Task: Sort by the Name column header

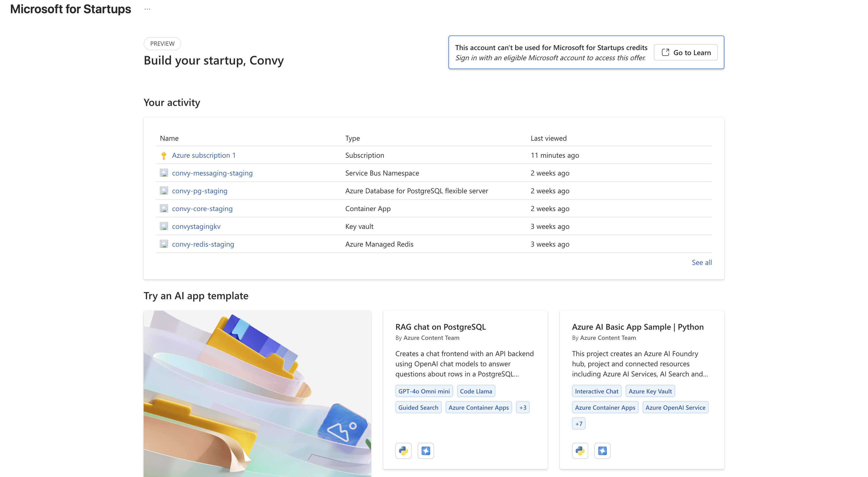Action: pyautogui.click(x=169, y=138)
